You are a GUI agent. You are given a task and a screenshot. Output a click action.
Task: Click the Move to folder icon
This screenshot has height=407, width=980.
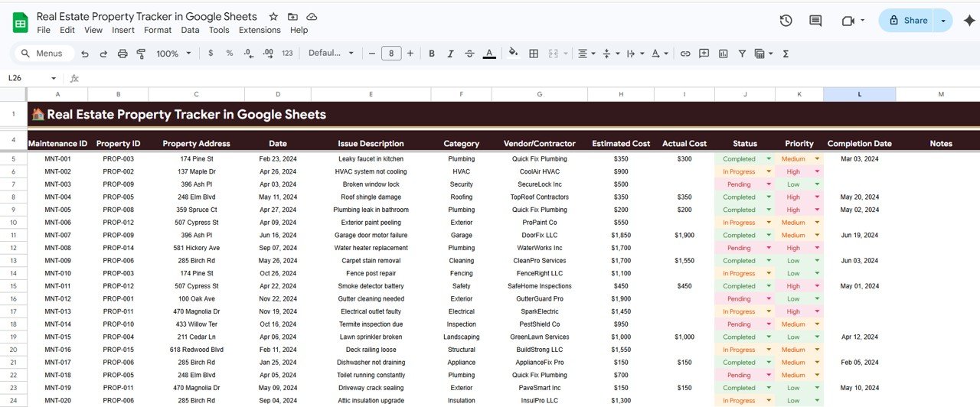point(292,17)
